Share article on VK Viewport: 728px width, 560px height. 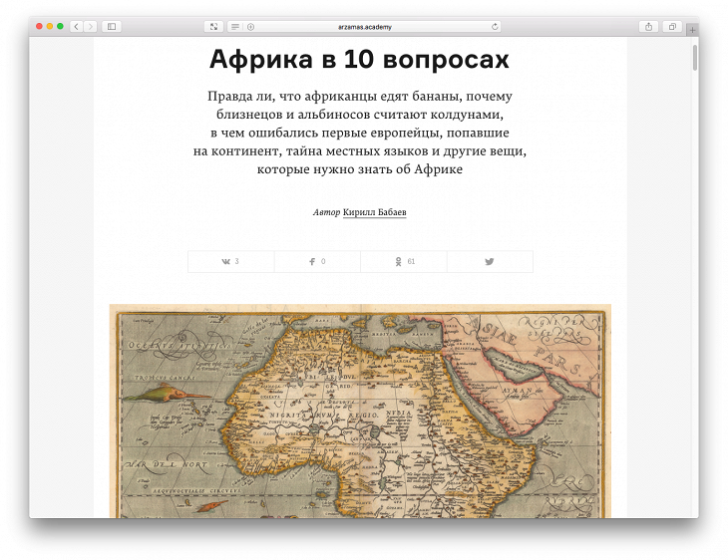(230, 261)
